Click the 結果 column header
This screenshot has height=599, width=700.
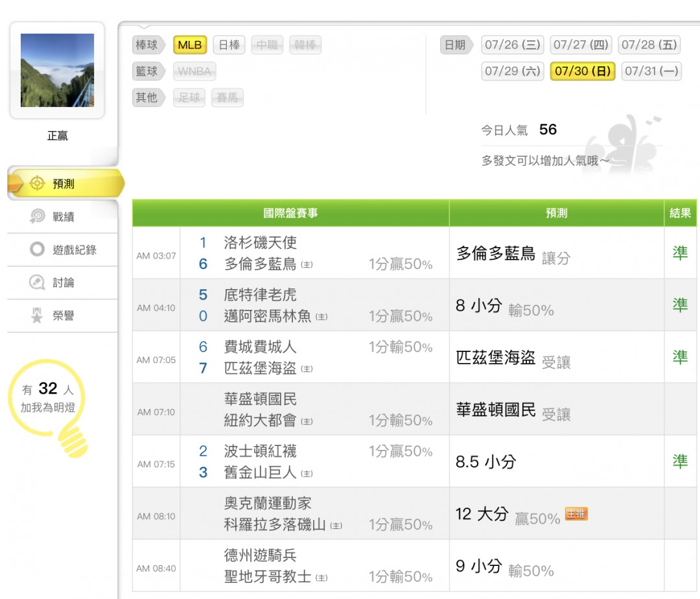tap(681, 213)
